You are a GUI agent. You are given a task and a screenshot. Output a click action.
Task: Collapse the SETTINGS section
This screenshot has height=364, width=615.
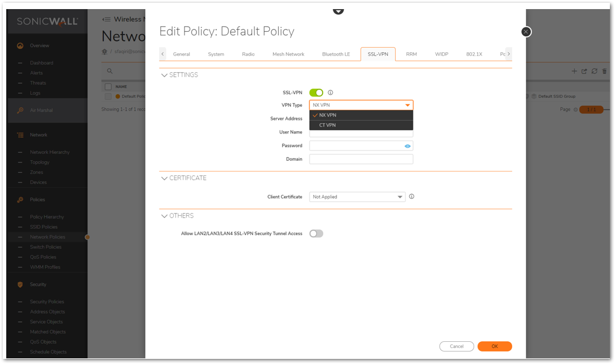[165, 75]
